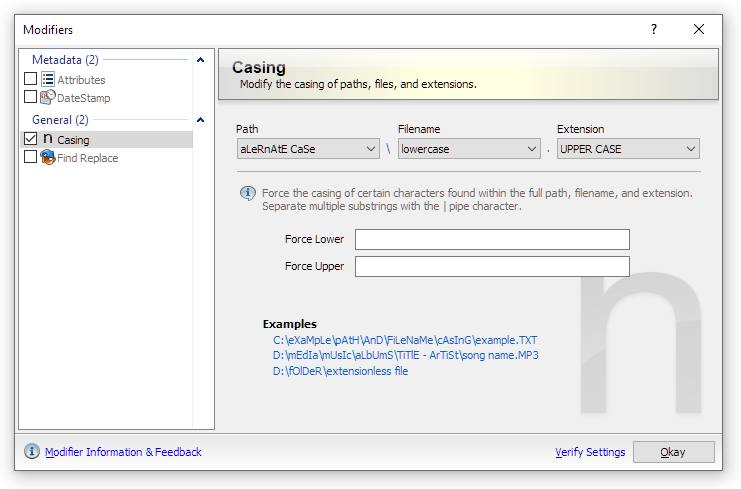Collapse the General group

pyautogui.click(x=200, y=120)
